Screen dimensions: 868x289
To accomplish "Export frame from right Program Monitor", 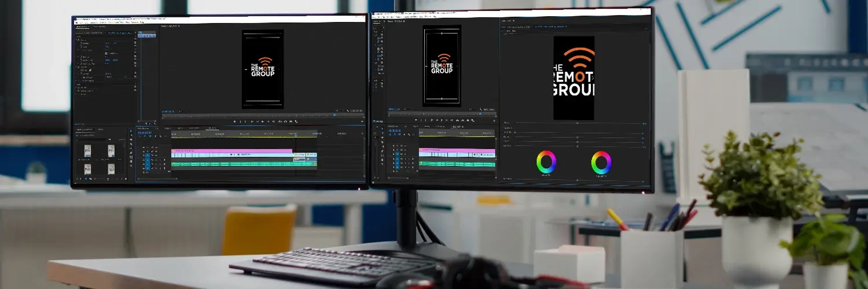I will click(x=468, y=120).
